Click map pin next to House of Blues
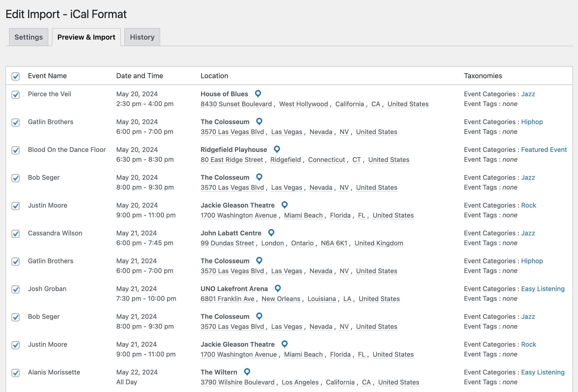This screenshot has height=392, width=578. tap(258, 93)
